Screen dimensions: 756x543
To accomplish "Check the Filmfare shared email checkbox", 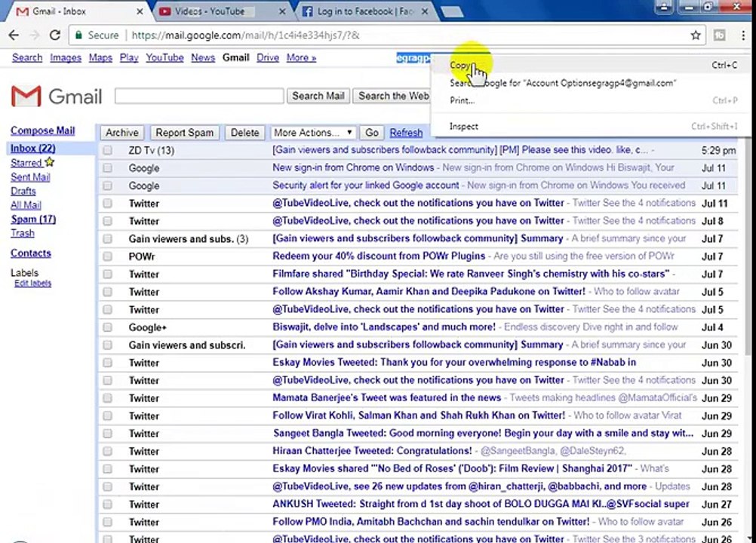I will pos(108,275).
